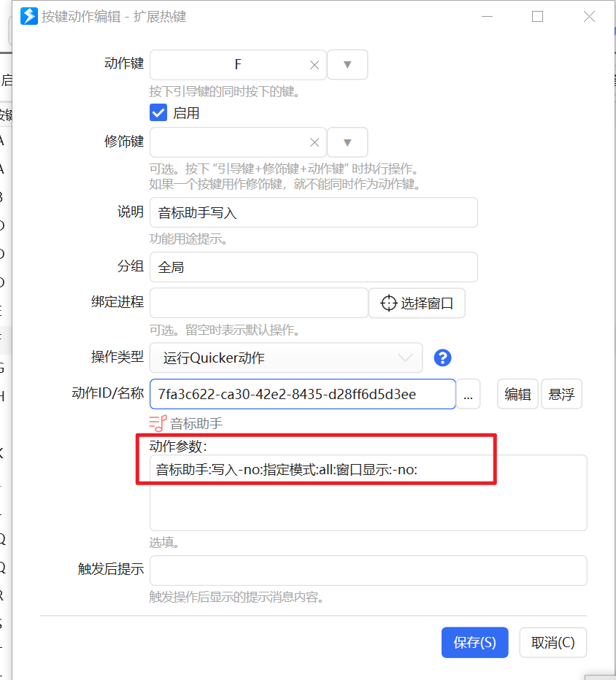
Task: Click the crosshair select window icon
Action: [x=389, y=303]
